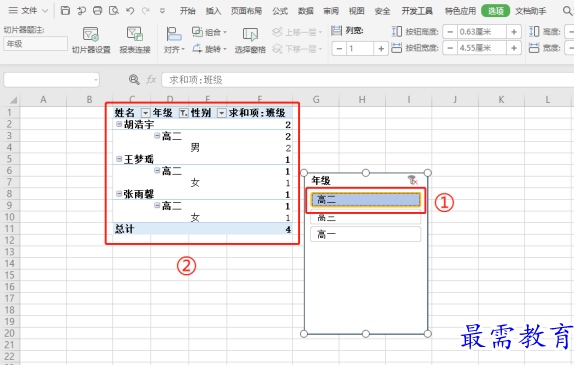The height and width of the screenshot is (368, 582).
Task: Open the 性别 field filter dropdown
Action: [x=221, y=113]
